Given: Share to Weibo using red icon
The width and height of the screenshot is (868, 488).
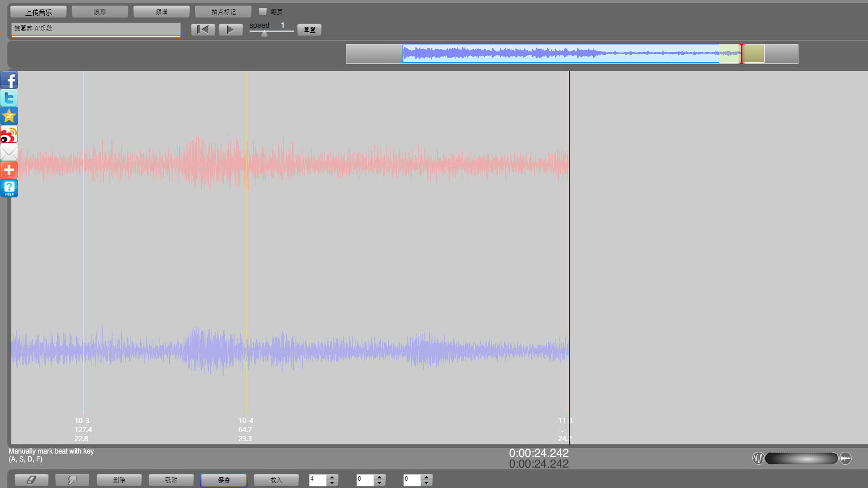Looking at the screenshot, I should 9,134.
